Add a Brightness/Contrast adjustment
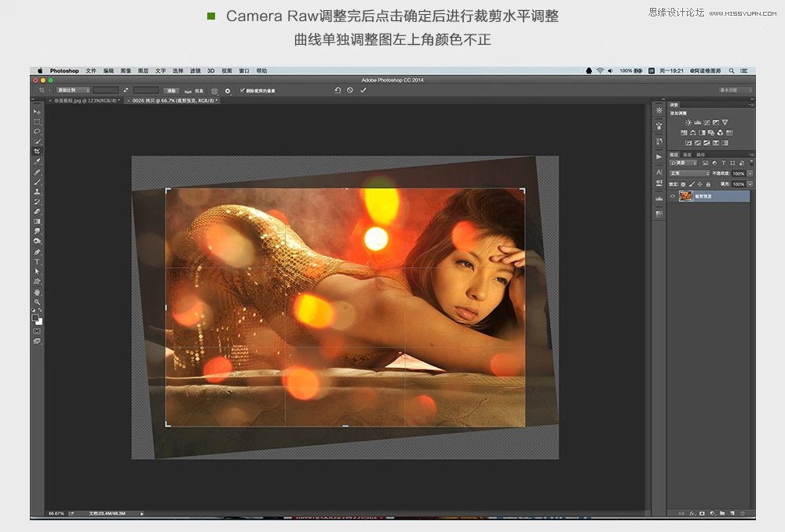785x532 pixels. [x=688, y=122]
